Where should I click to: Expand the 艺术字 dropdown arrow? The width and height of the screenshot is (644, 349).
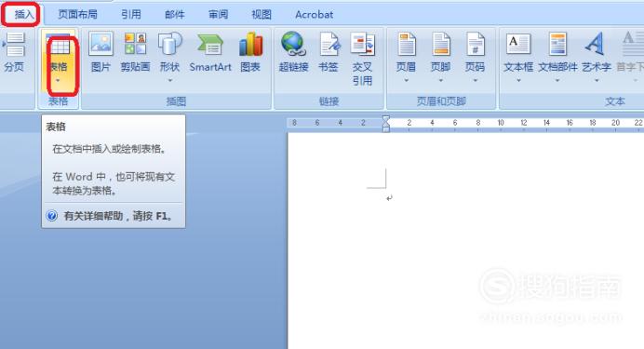point(597,80)
